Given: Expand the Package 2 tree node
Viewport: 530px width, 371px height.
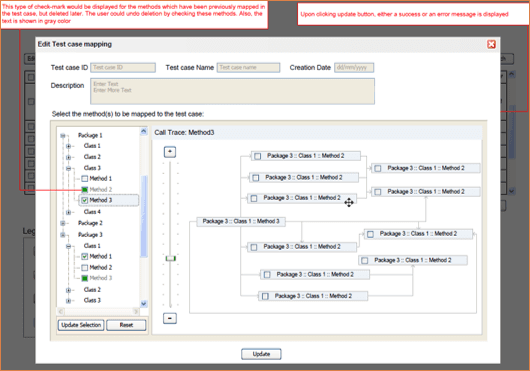Looking at the screenshot, I should click(63, 223).
